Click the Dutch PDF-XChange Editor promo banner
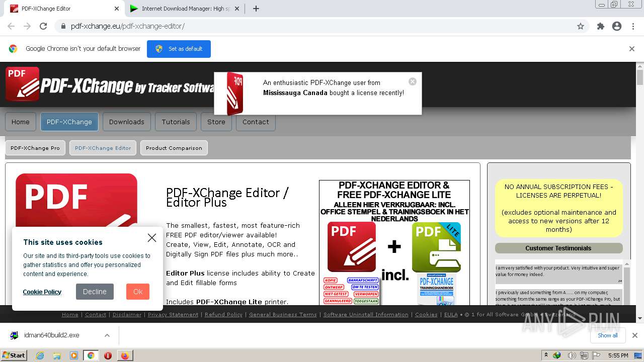The height and width of the screenshot is (362, 644). pos(394,242)
